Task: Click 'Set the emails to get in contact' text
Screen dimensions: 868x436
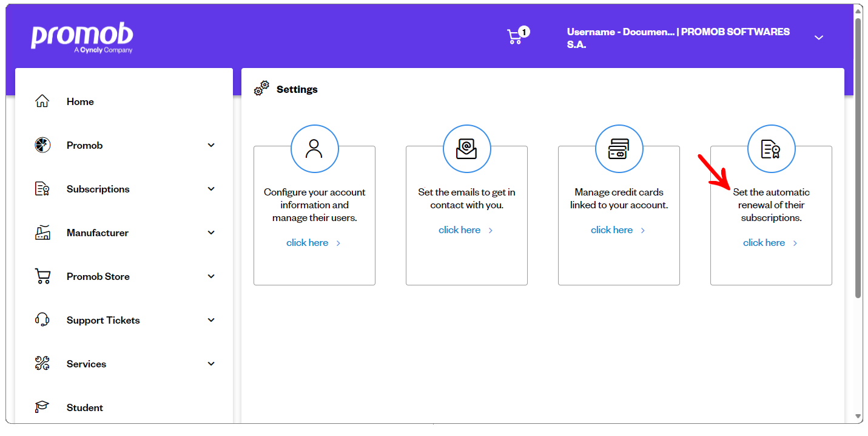Action: pyautogui.click(x=466, y=199)
